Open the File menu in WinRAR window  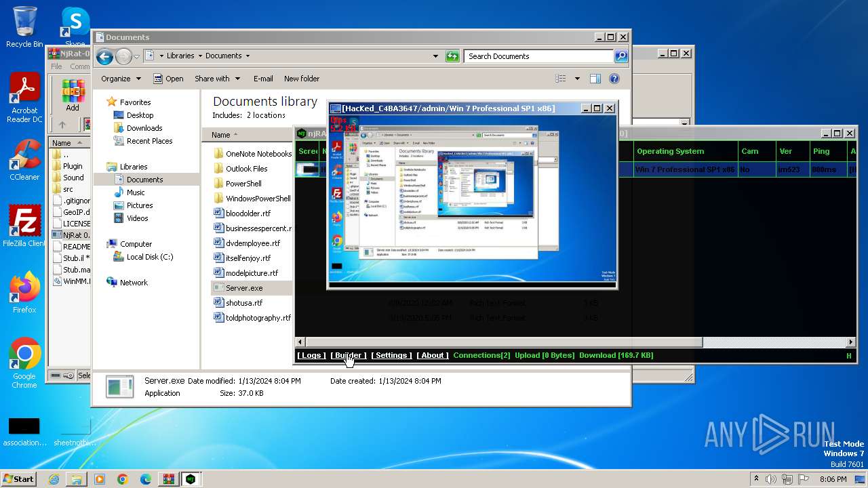click(x=56, y=66)
